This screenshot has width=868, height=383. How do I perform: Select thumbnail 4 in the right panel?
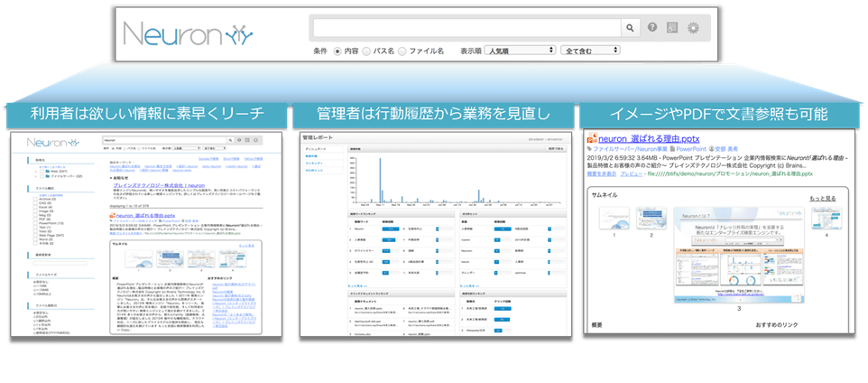826,219
